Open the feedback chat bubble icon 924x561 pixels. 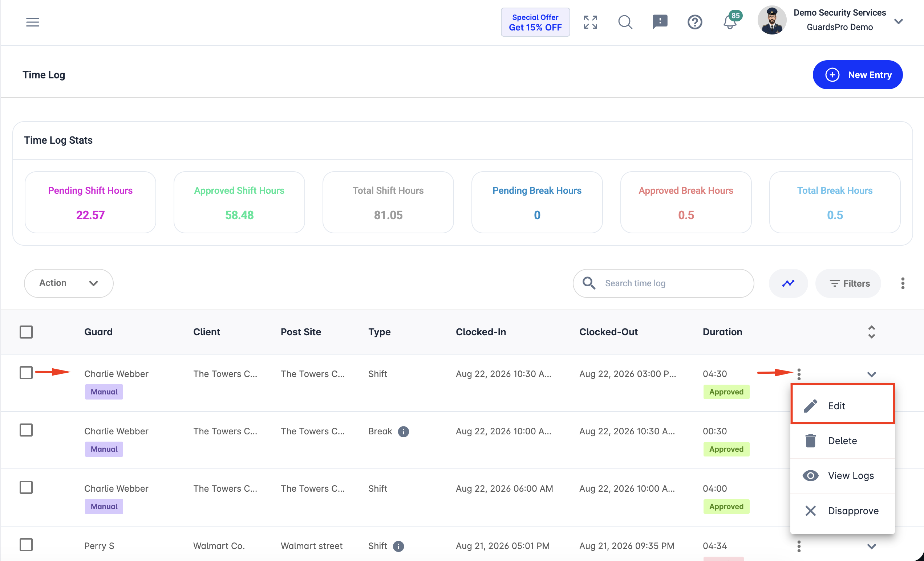coord(660,22)
